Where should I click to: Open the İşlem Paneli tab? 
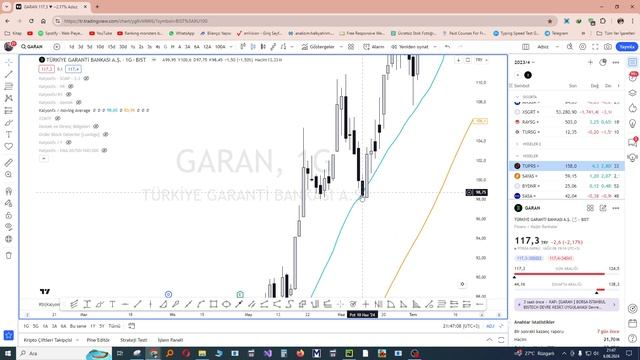click(170, 340)
